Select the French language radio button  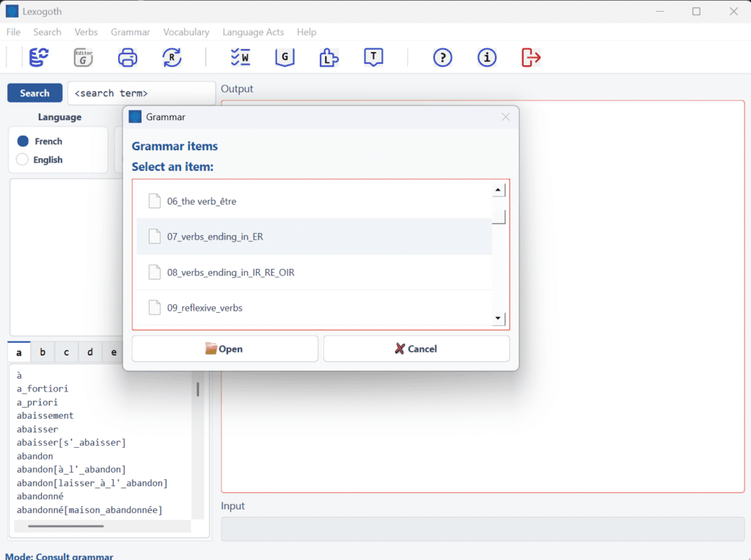(23, 141)
